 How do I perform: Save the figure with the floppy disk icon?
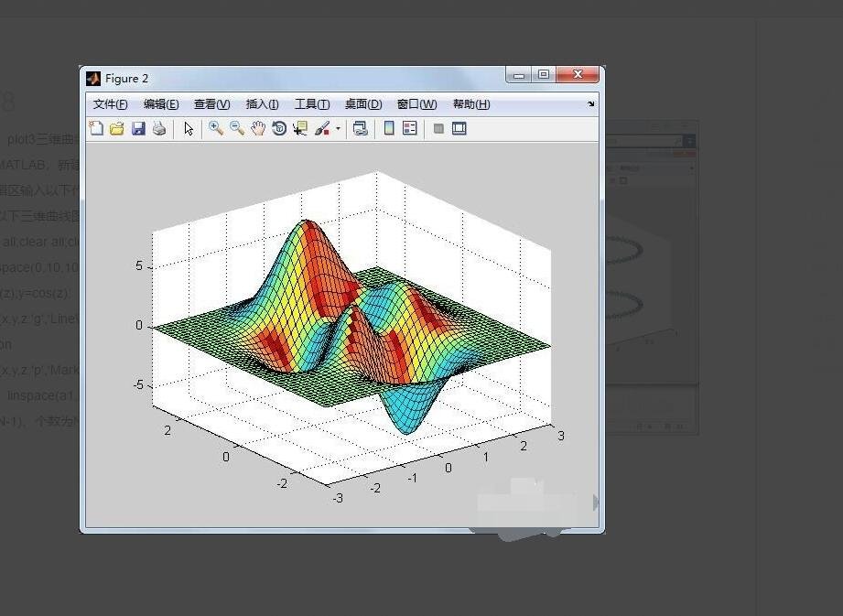tap(138, 129)
